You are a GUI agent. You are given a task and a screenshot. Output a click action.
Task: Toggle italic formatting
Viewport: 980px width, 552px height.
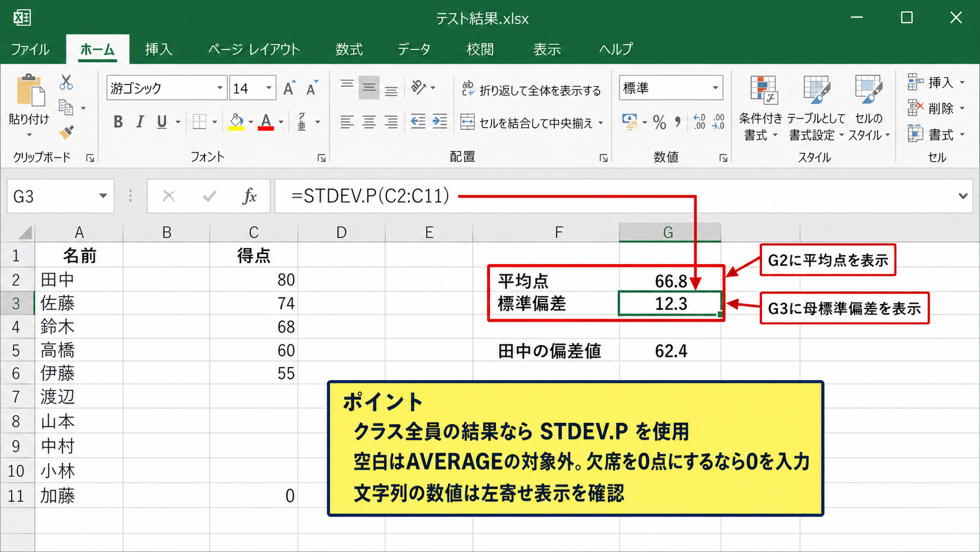tap(139, 121)
